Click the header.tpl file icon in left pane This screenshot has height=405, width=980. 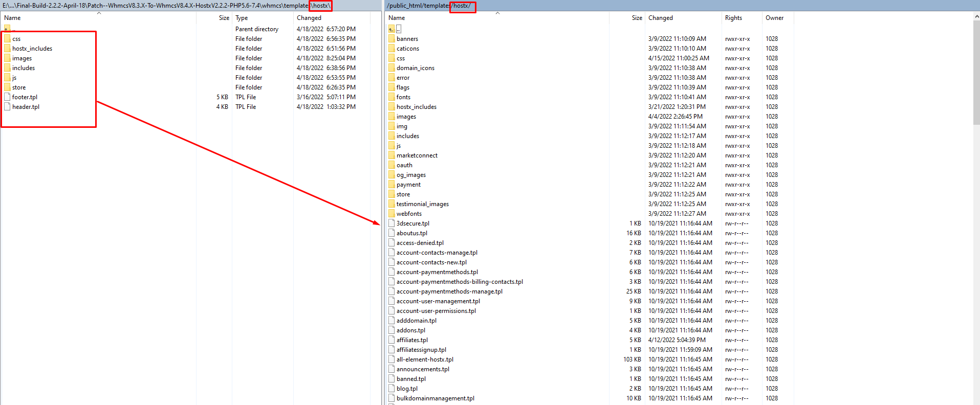click(7, 107)
